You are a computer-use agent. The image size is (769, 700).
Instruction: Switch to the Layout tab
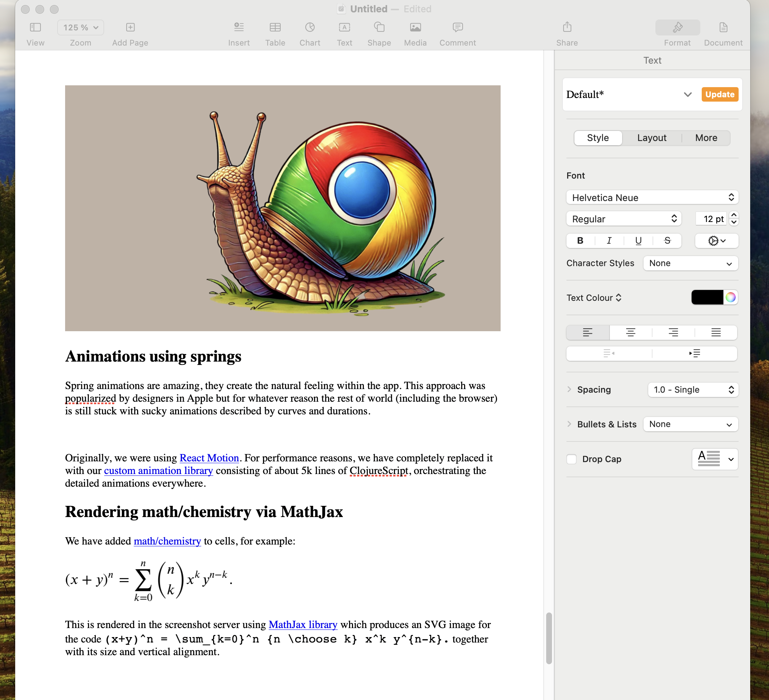651,138
